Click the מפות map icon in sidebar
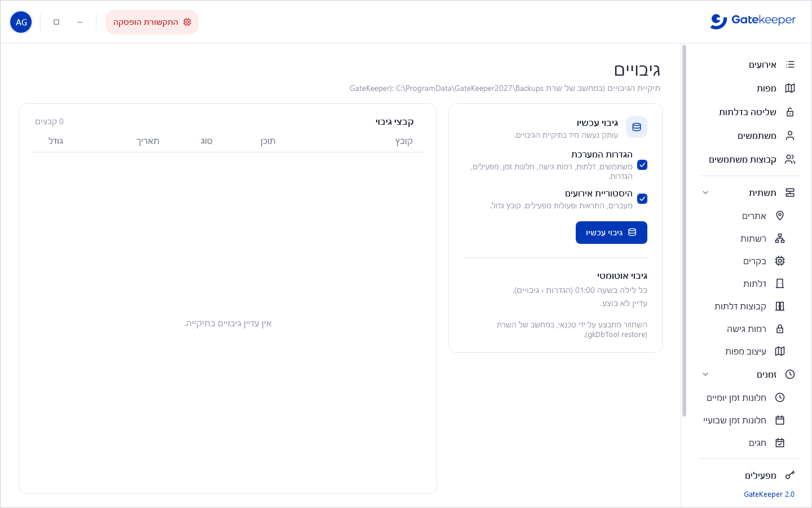The image size is (812, 508). pyautogui.click(x=790, y=89)
